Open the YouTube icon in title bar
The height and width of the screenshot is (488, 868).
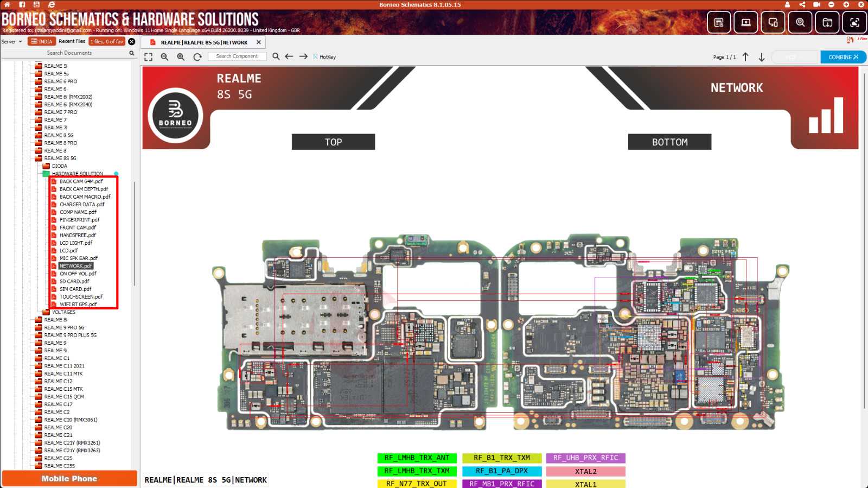pyautogui.click(x=37, y=4)
